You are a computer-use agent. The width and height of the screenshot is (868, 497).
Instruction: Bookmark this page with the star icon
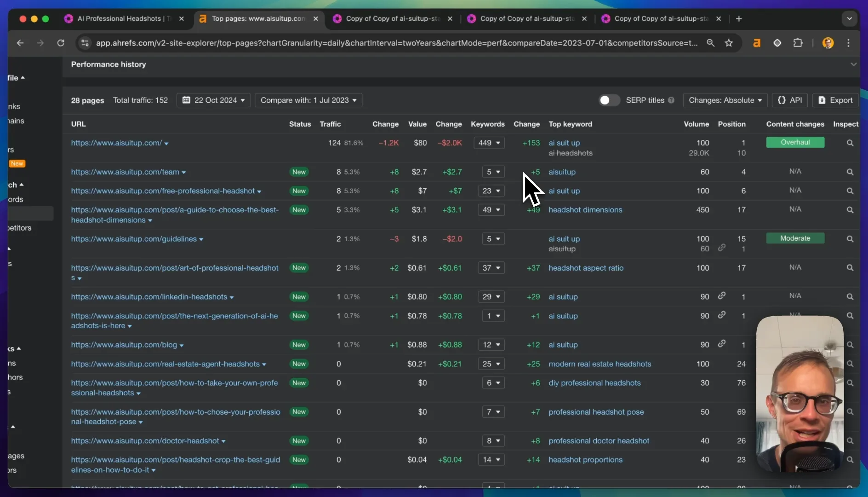[x=729, y=43]
